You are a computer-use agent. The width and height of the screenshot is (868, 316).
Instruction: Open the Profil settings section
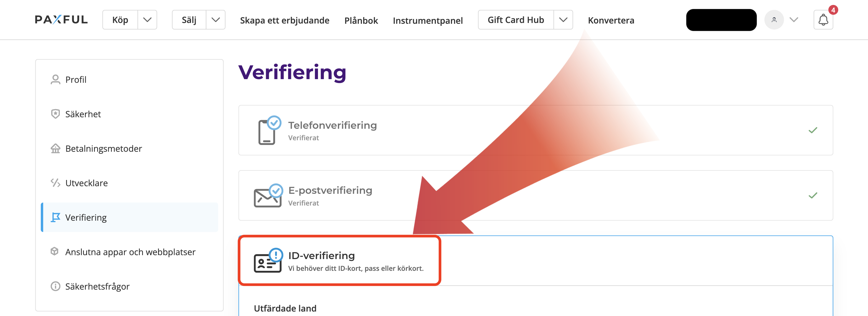tap(76, 79)
